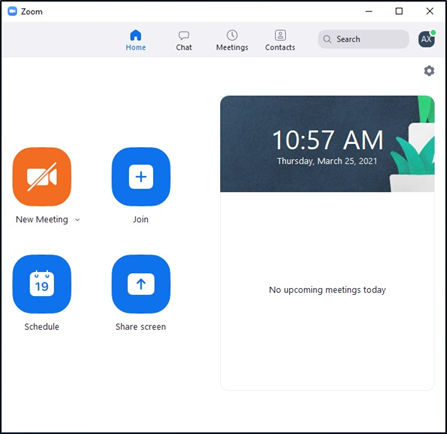Click the New Meeting text label
Viewport: 447px width, 434px height.
point(42,220)
